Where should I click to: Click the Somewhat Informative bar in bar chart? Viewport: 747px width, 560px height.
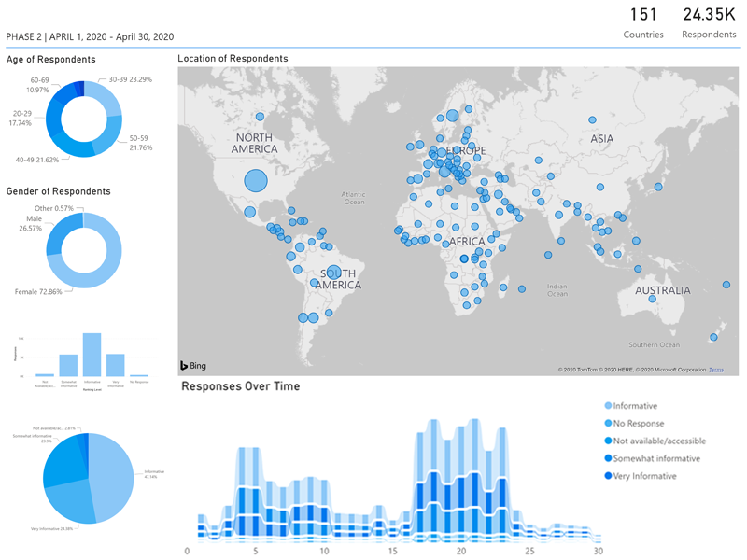pos(68,366)
